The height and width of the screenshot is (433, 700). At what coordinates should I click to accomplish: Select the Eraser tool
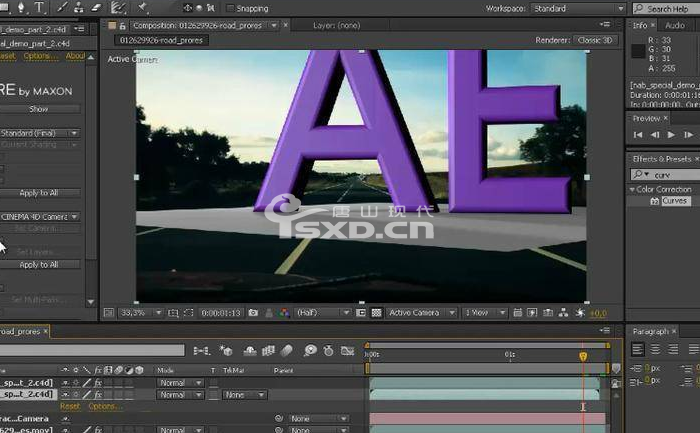click(x=96, y=7)
